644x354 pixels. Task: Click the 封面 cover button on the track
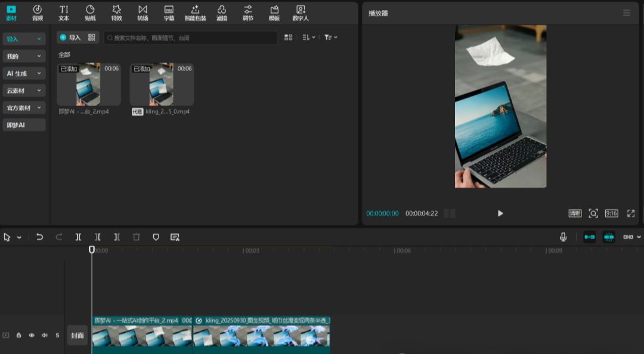point(78,336)
